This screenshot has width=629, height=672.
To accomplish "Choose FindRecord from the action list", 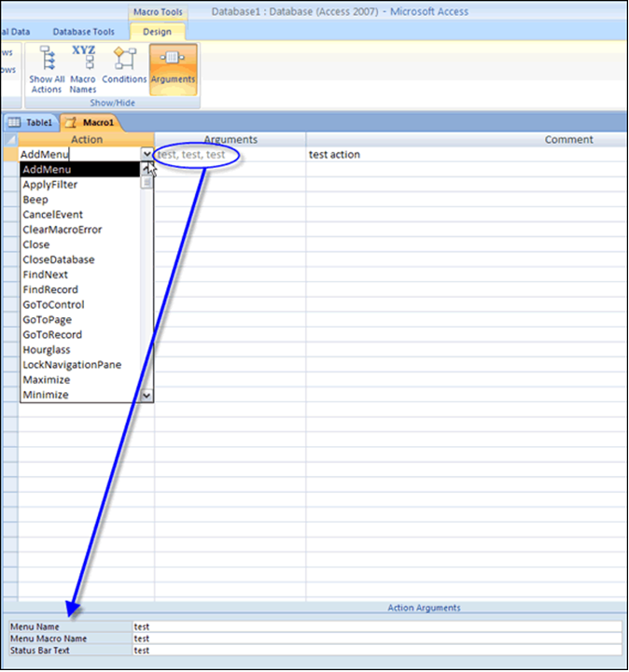I will pos(80,289).
